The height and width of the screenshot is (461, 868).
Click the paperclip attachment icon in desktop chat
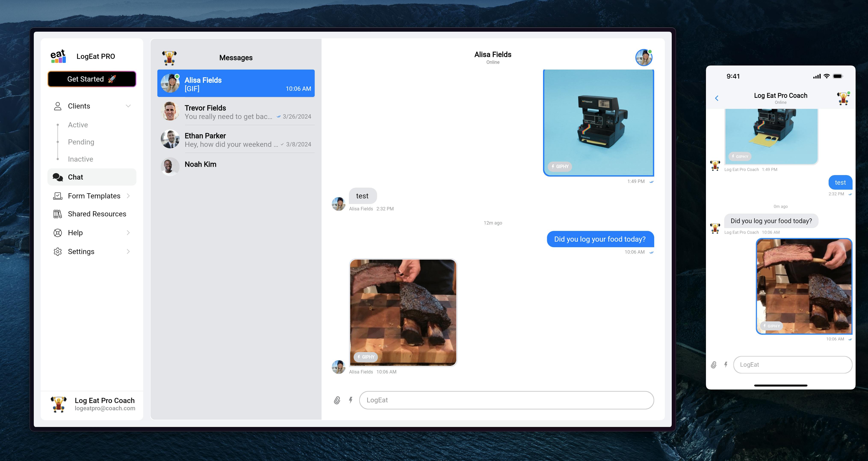click(x=337, y=400)
